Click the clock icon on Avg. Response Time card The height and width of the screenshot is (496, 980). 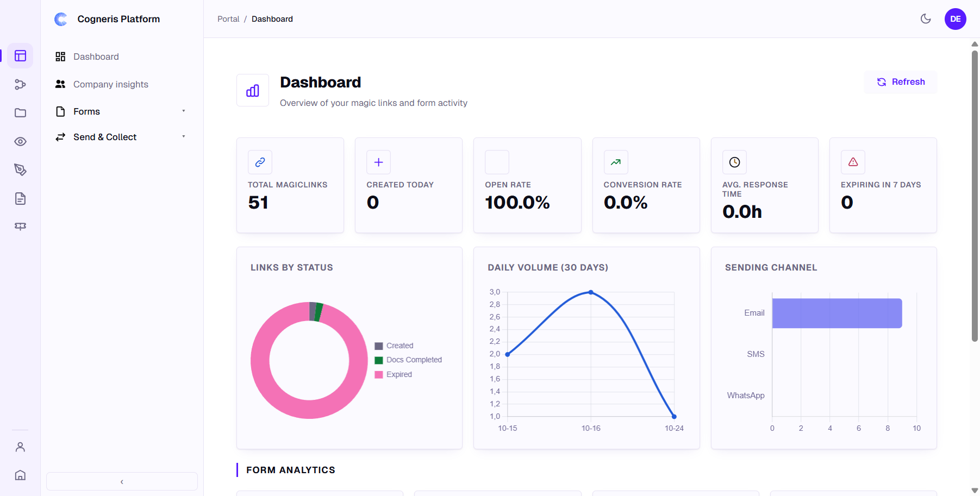pos(734,162)
